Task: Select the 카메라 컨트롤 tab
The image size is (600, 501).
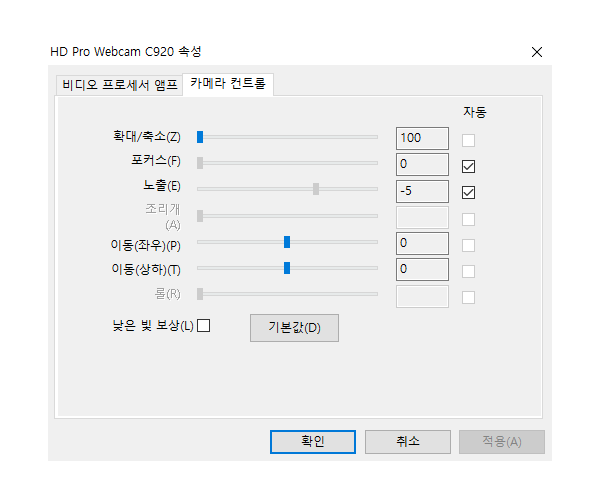Action: tap(228, 84)
